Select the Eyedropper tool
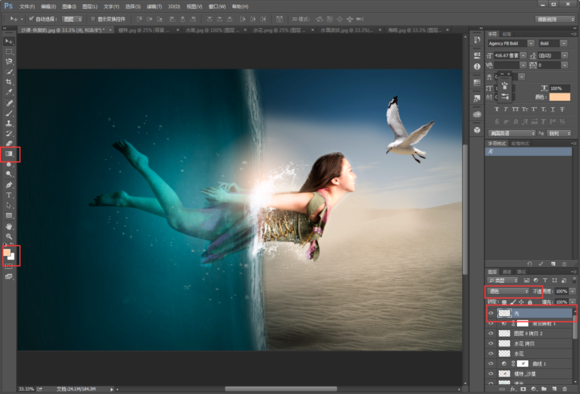The width and height of the screenshot is (580, 394). [x=9, y=92]
